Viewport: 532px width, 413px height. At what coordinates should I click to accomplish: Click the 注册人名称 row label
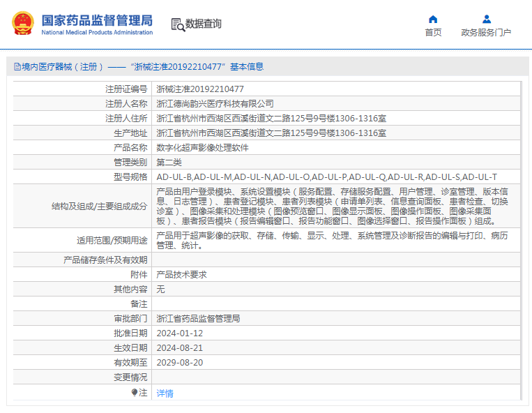tap(126, 104)
